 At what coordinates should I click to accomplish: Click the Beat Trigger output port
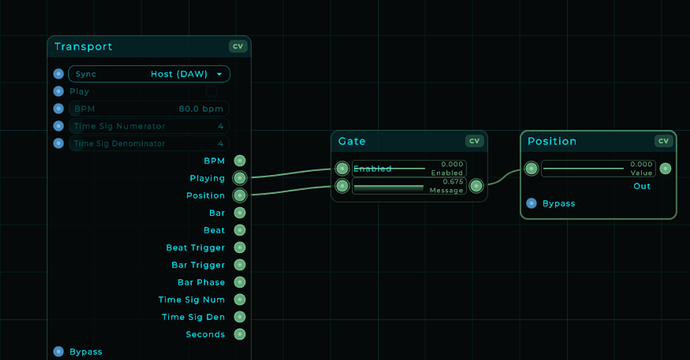pos(239,247)
